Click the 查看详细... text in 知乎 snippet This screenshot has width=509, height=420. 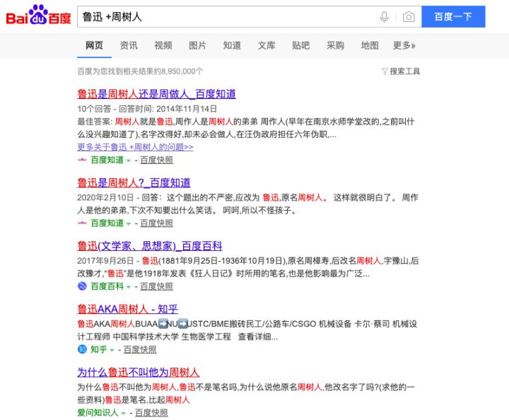(x=258, y=337)
